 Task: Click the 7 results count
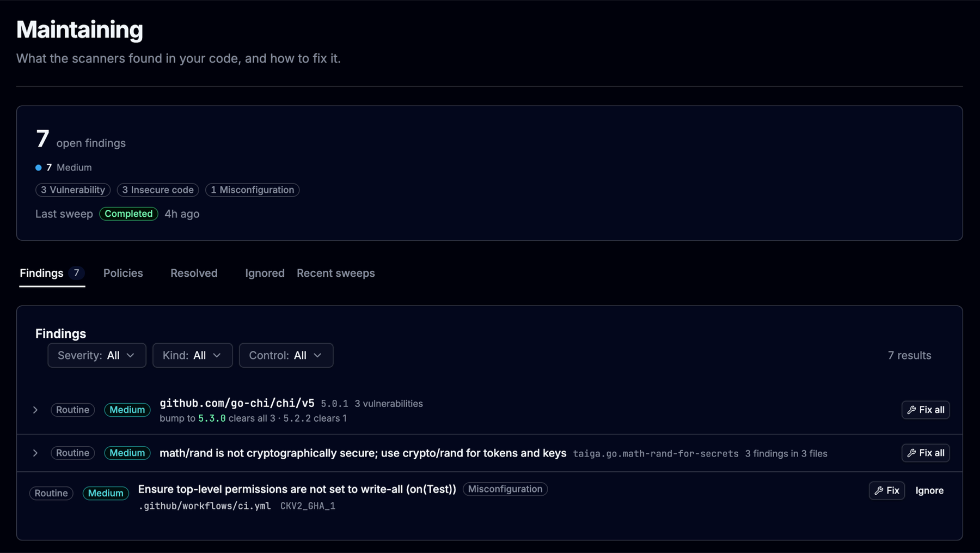coord(909,355)
